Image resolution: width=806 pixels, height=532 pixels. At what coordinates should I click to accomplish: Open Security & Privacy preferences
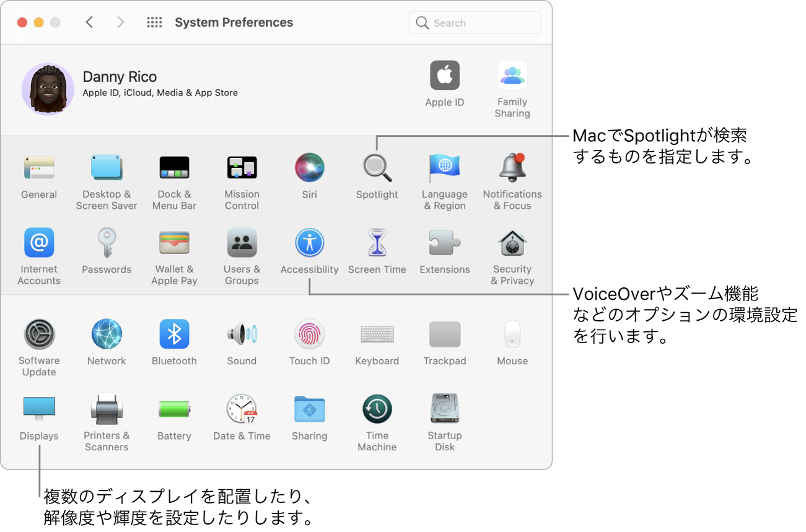point(512,242)
